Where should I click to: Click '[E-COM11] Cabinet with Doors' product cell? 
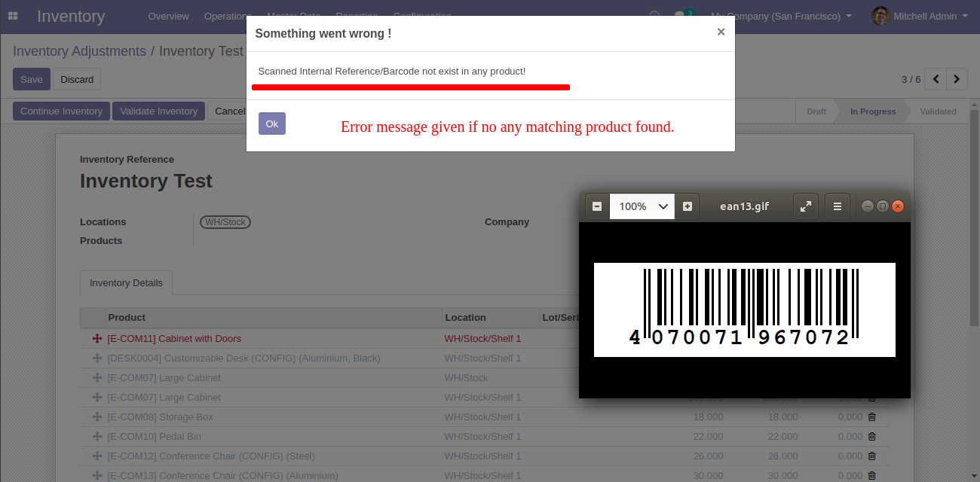click(174, 339)
